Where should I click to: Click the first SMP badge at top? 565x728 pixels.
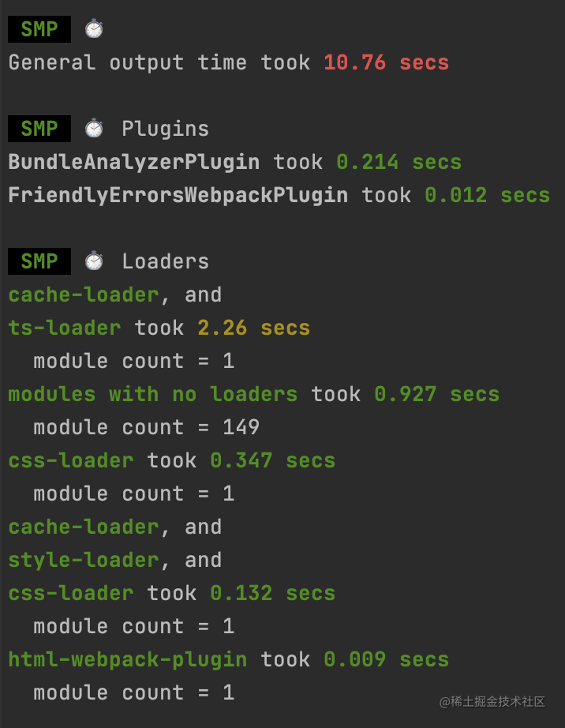click(39, 28)
